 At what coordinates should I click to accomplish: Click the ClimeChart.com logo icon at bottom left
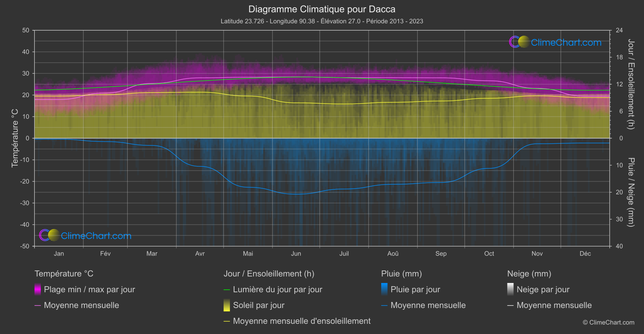[x=49, y=235]
